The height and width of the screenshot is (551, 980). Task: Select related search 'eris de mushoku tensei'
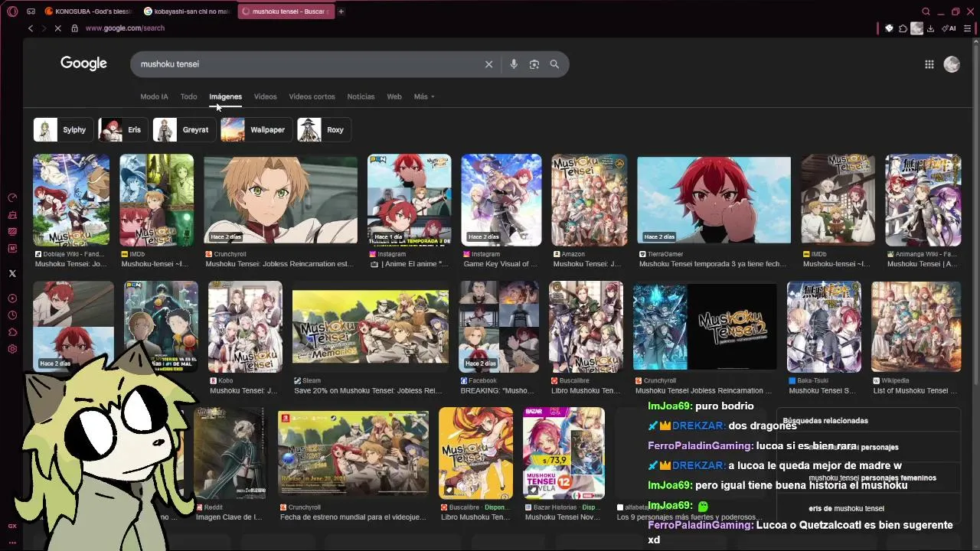tap(846, 508)
